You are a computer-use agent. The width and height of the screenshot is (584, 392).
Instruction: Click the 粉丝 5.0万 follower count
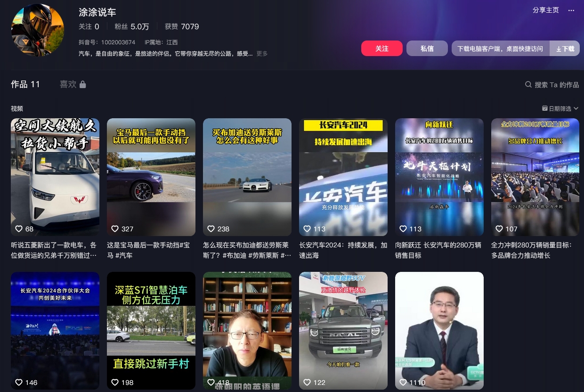click(x=132, y=26)
